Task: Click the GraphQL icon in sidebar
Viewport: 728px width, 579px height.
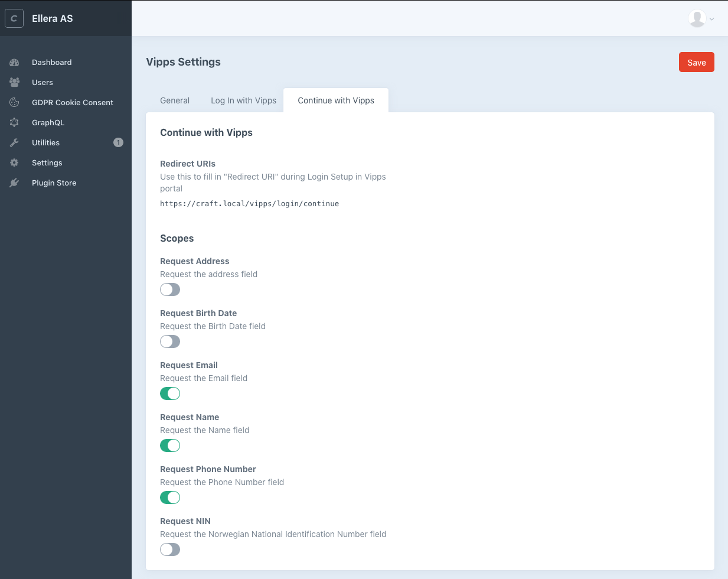Action: coord(15,122)
